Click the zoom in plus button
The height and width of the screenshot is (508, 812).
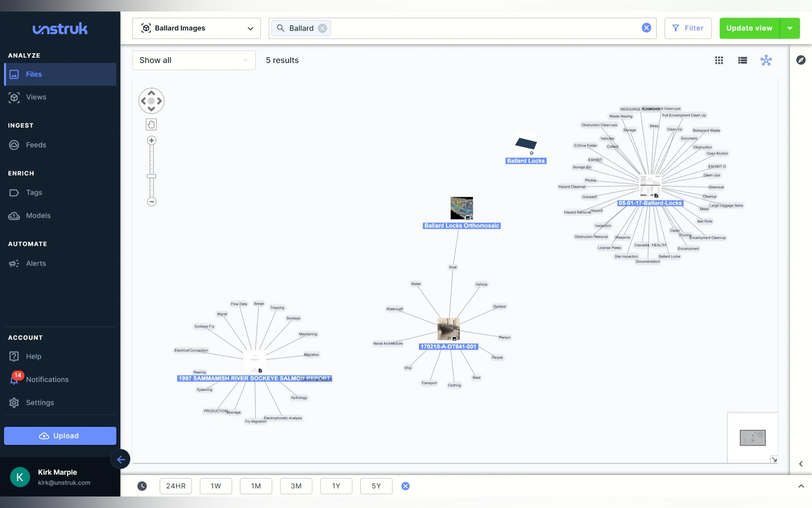click(152, 140)
